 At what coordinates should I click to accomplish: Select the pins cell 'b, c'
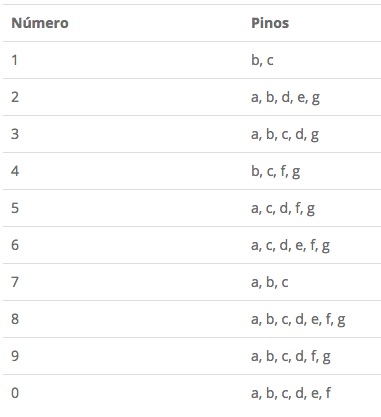tap(262, 60)
